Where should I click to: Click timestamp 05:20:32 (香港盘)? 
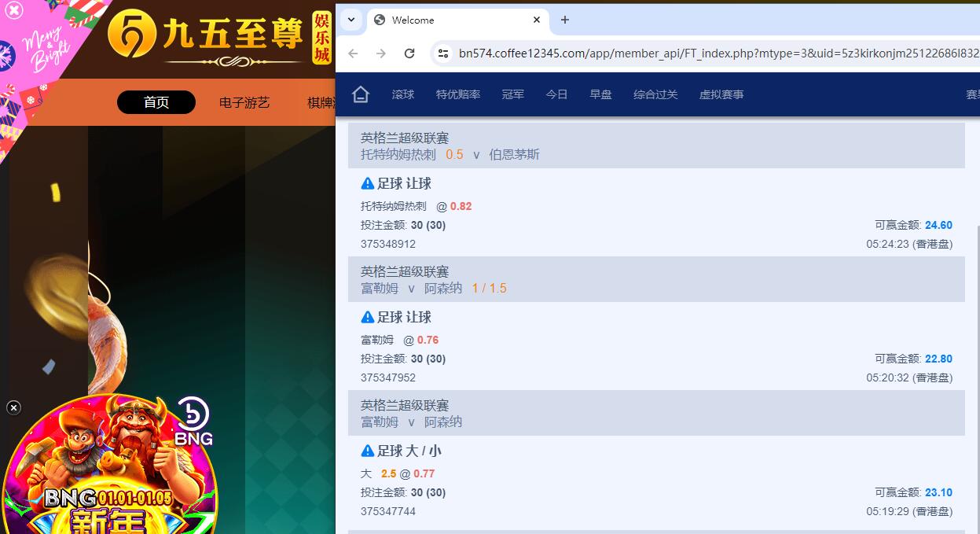click(x=909, y=377)
